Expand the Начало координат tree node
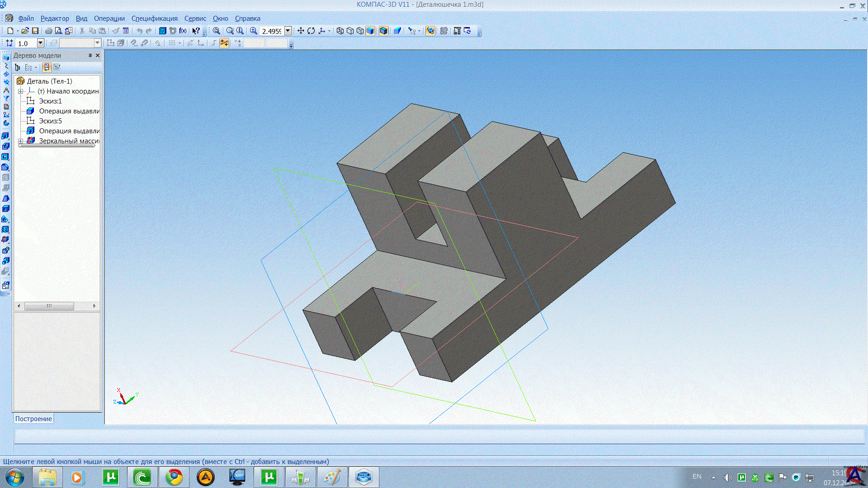The image size is (868, 488). (x=21, y=91)
